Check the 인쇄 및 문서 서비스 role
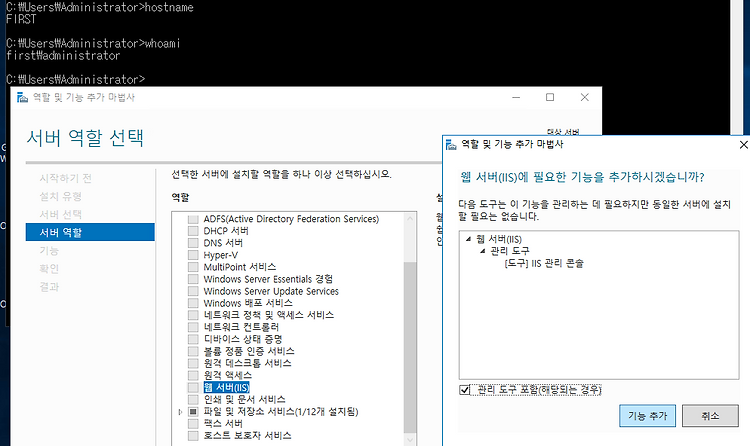Screen dimensions: 750x446 coord(193,399)
